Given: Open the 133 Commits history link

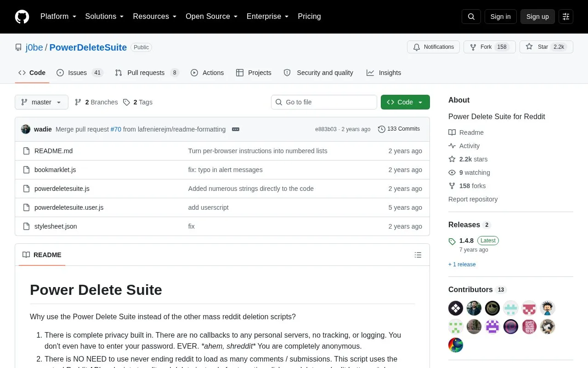Looking at the screenshot, I should [399, 129].
